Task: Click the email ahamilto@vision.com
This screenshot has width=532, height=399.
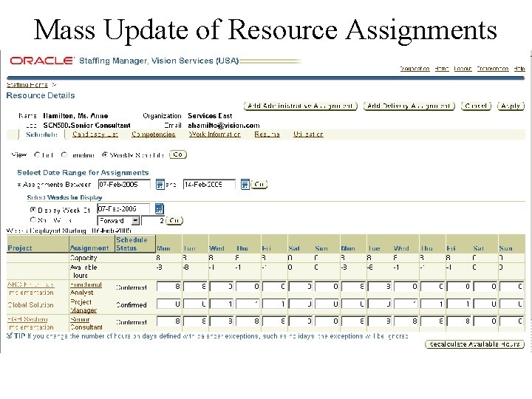Action: [x=224, y=125]
